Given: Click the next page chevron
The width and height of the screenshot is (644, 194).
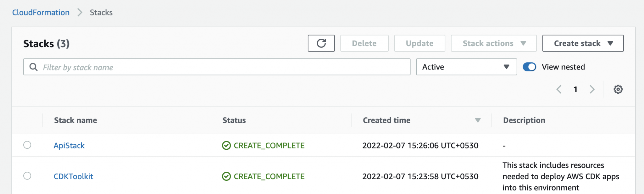Looking at the screenshot, I should 592,89.
